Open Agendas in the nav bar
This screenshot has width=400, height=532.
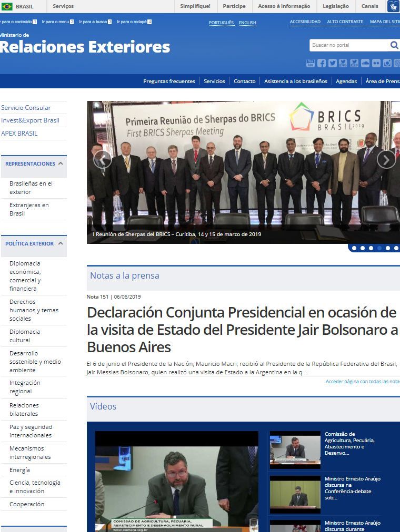pos(346,81)
